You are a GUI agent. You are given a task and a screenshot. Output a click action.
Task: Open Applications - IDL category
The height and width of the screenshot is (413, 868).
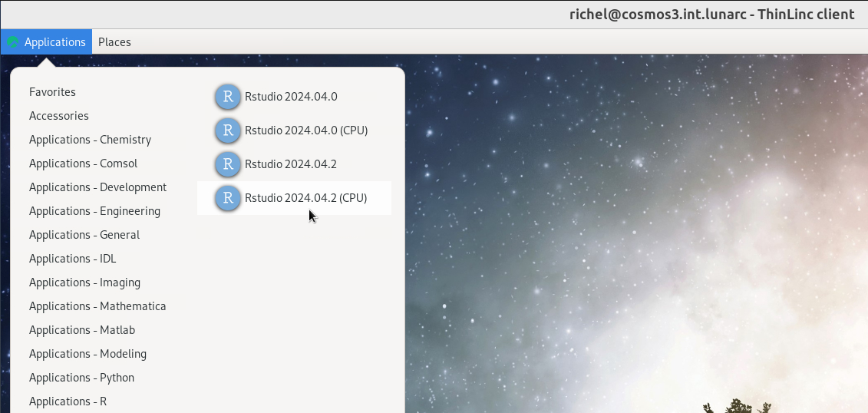pyautogui.click(x=72, y=259)
